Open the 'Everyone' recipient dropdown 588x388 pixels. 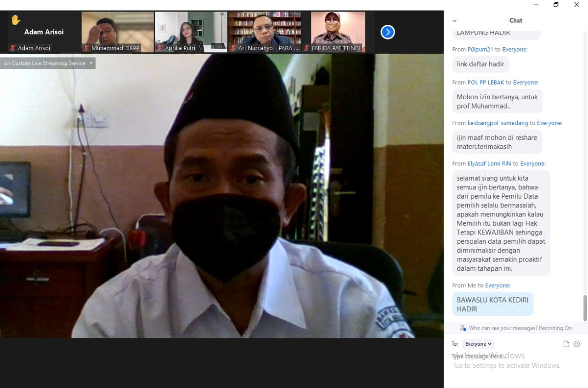tap(478, 344)
